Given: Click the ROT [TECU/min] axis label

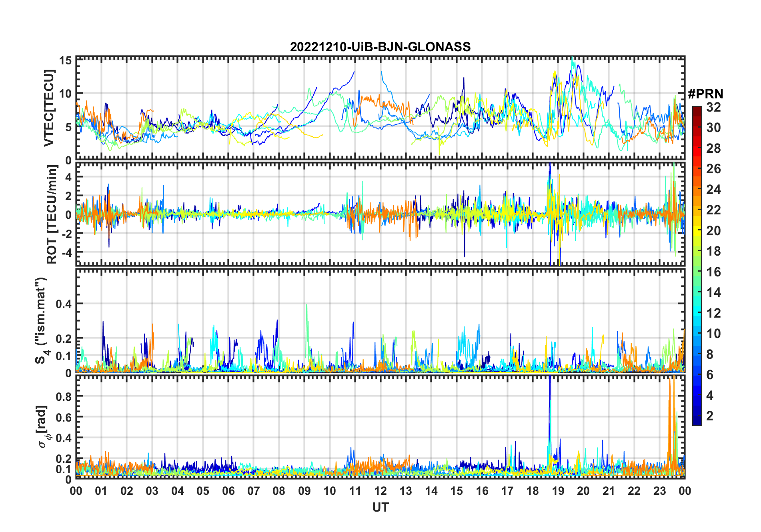Looking at the screenshot, I should point(52,214).
